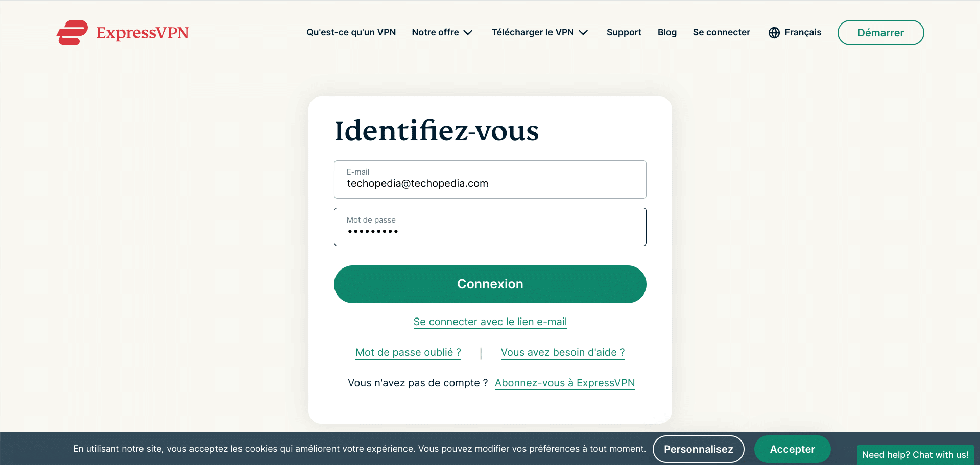The width and height of the screenshot is (980, 465).
Task: Go to the Support page
Action: pyautogui.click(x=624, y=32)
